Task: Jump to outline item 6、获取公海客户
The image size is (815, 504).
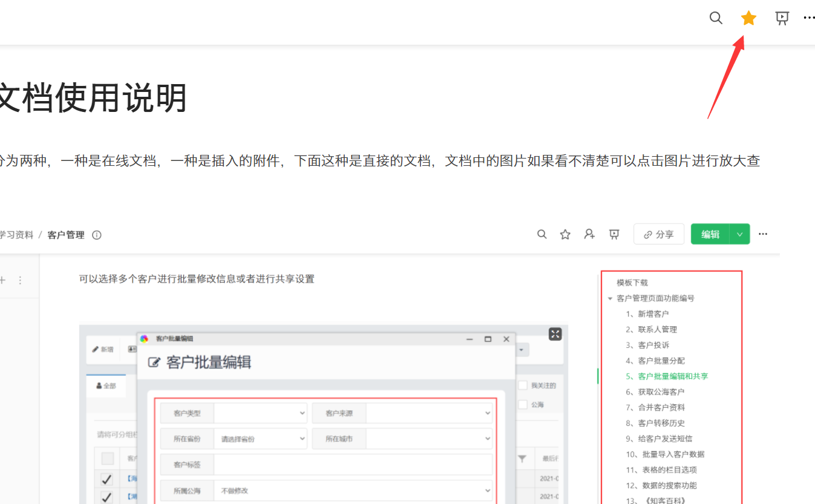Action: (655, 392)
